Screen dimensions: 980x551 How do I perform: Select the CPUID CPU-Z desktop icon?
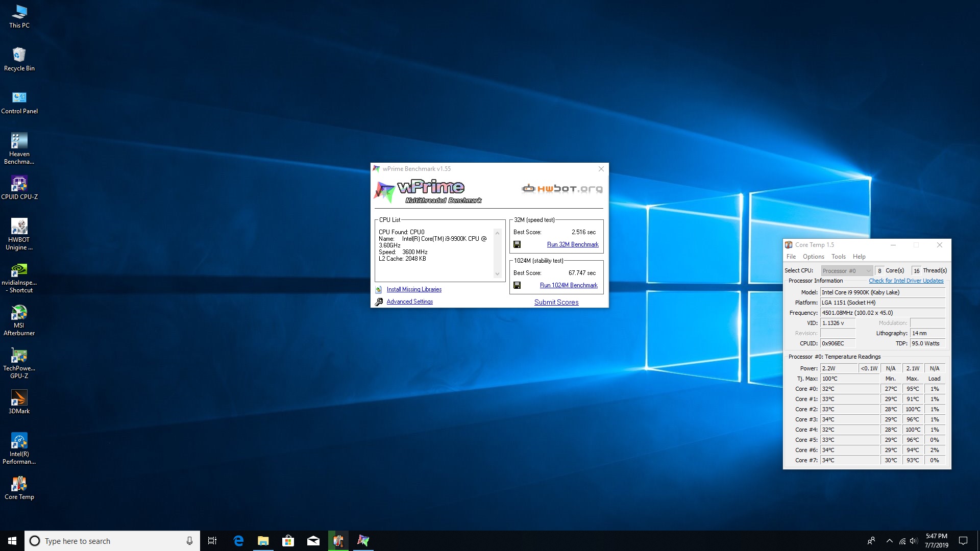click(x=19, y=188)
